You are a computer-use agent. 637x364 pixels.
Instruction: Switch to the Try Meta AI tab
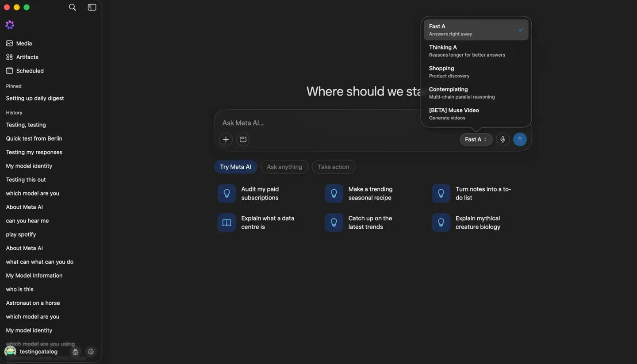tap(235, 167)
